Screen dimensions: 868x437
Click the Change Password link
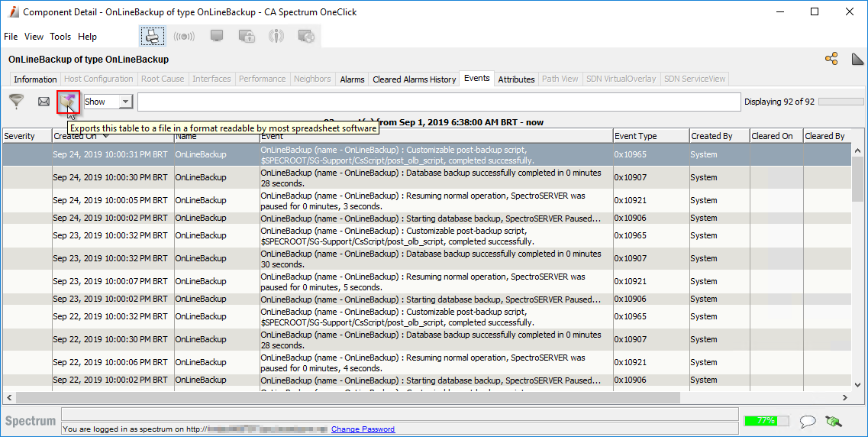click(x=363, y=429)
